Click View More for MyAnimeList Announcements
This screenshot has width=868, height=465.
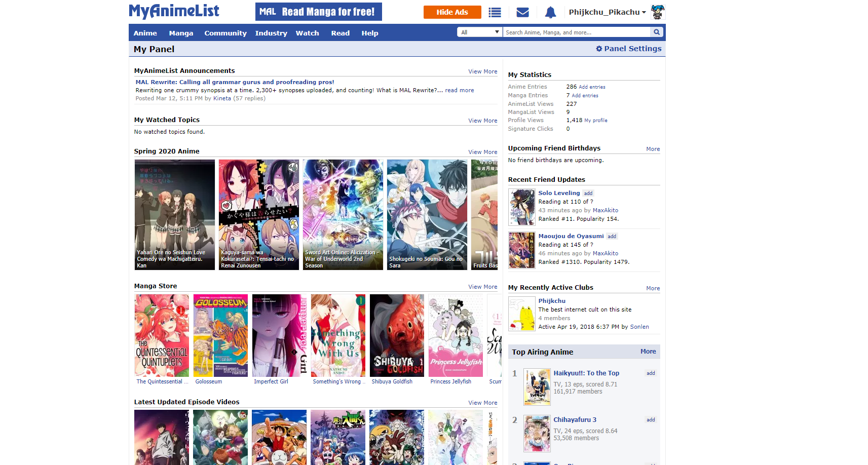[483, 71]
